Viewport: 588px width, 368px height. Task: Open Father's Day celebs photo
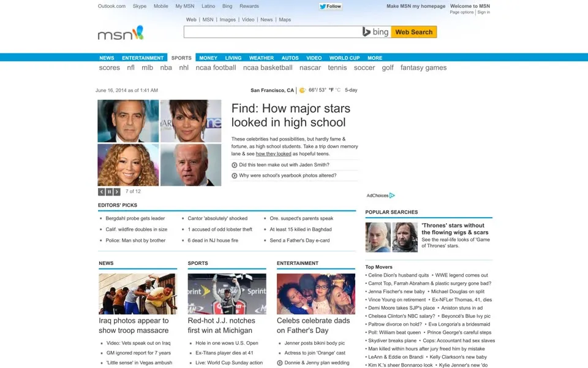(316, 294)
